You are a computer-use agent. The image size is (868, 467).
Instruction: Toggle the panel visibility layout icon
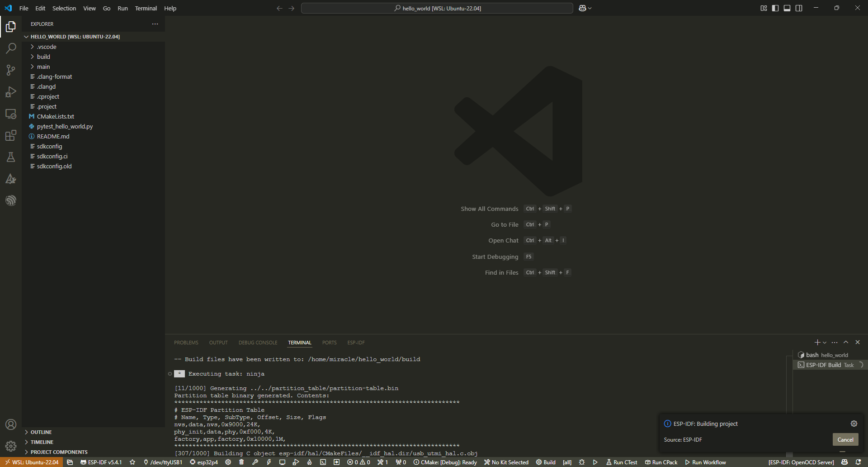coord(787,8)
